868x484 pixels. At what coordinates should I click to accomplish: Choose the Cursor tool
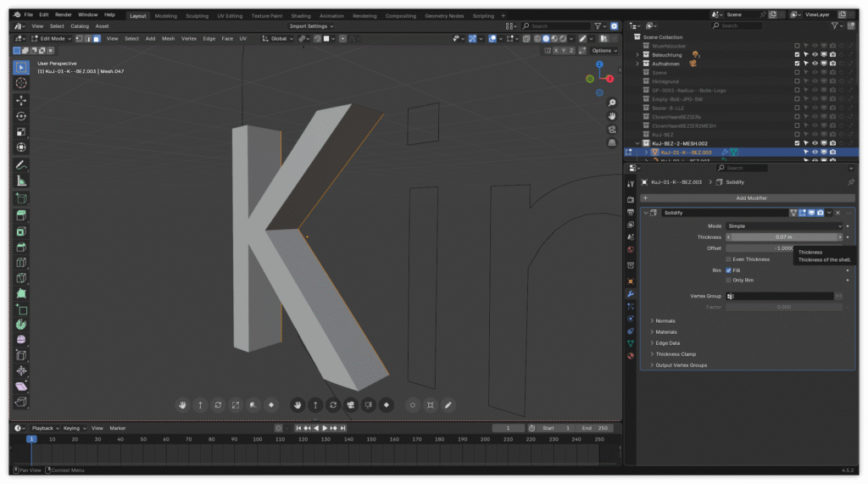tap(21, 82)
